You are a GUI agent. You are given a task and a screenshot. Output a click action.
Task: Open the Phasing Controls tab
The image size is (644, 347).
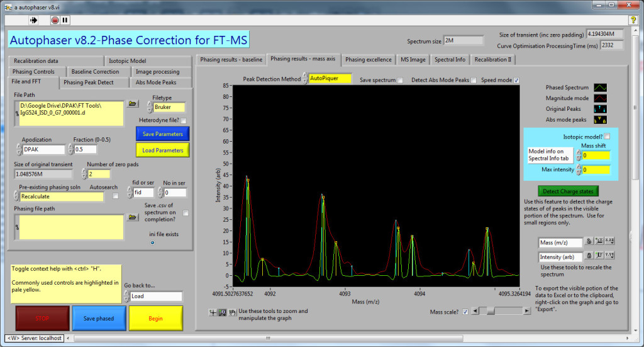coord(36,72)
